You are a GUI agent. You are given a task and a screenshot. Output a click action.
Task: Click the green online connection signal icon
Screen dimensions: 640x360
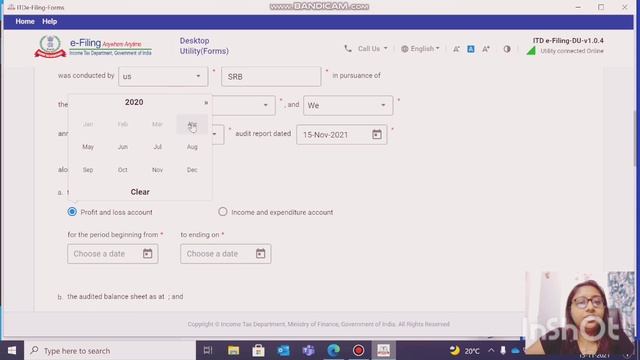[531, 51]
